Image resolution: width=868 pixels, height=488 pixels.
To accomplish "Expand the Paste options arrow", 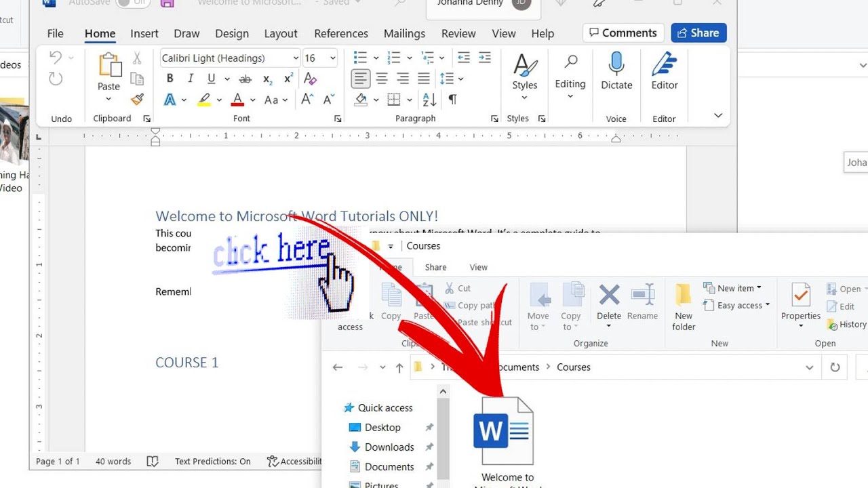I will pos(108,100).
